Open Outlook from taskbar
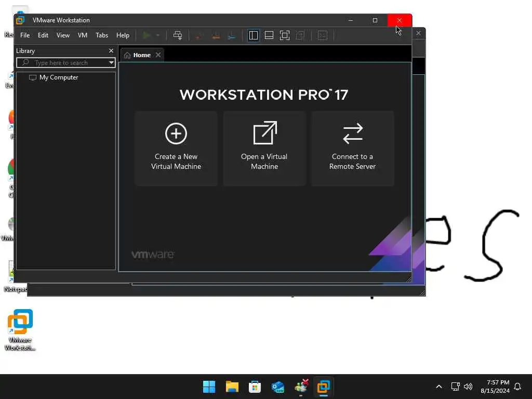Screen dimensions: 532x399 [x=278, y=387]
